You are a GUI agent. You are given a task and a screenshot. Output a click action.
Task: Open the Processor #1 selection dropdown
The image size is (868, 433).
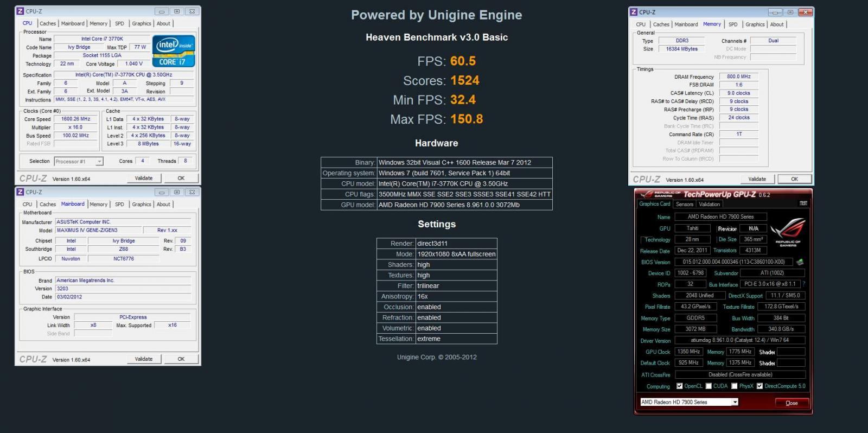[99, 162]
